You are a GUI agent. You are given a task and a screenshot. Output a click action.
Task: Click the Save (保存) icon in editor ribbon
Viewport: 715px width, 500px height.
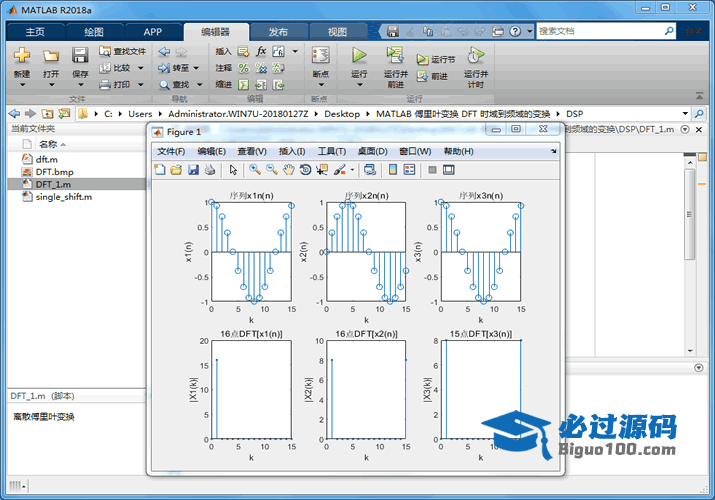tap(80, 57)
